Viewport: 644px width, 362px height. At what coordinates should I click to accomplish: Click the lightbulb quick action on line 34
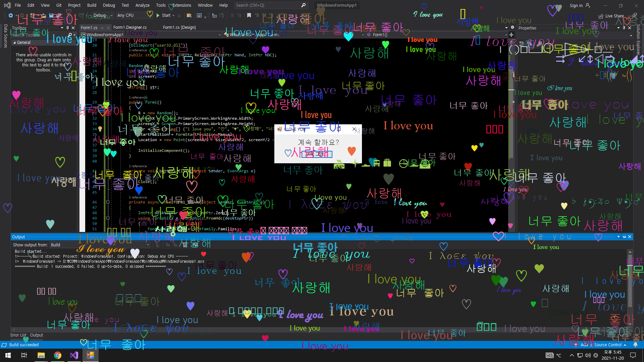point(100,129)
